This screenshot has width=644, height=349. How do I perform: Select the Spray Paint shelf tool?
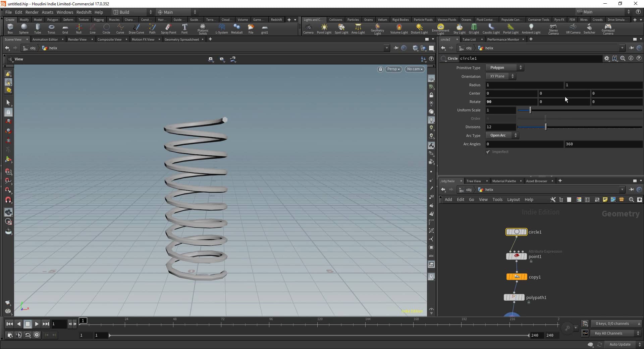coord(168,29)
